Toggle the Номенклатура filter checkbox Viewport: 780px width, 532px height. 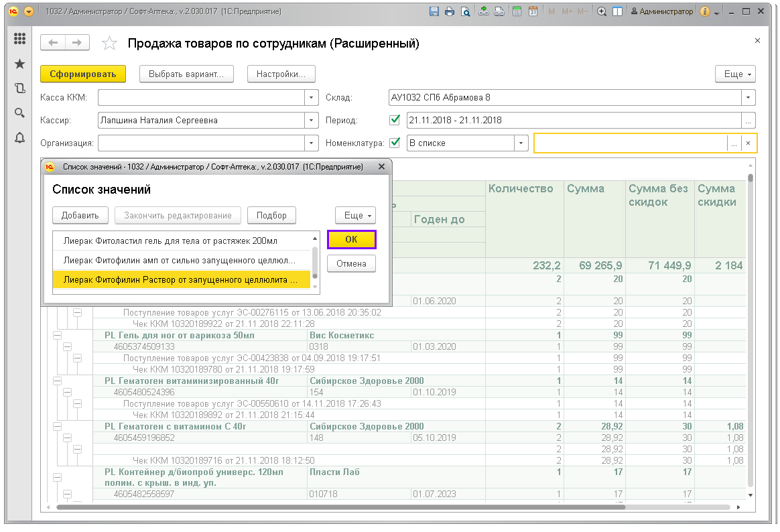[395, 143]
